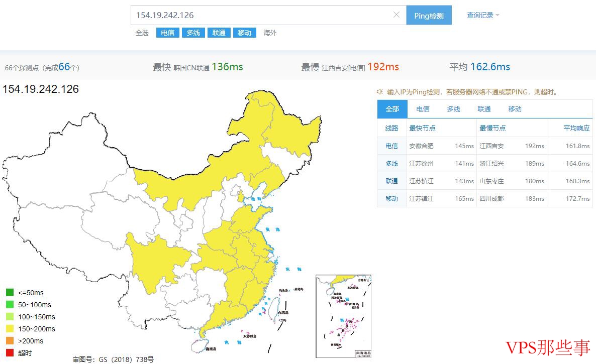Switch to the 多线 tab in results table
Image resolution: width=596 pixels, height=364 pixels.
coord(453,109)
